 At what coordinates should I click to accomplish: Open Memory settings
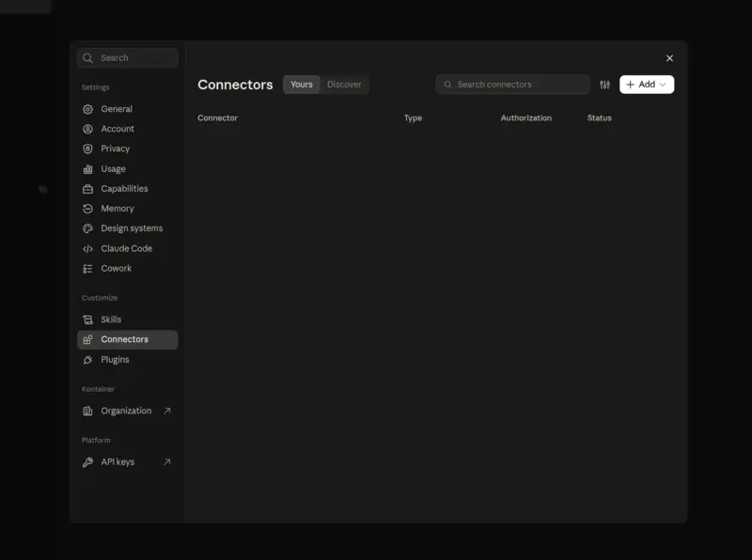click(128, 209)
